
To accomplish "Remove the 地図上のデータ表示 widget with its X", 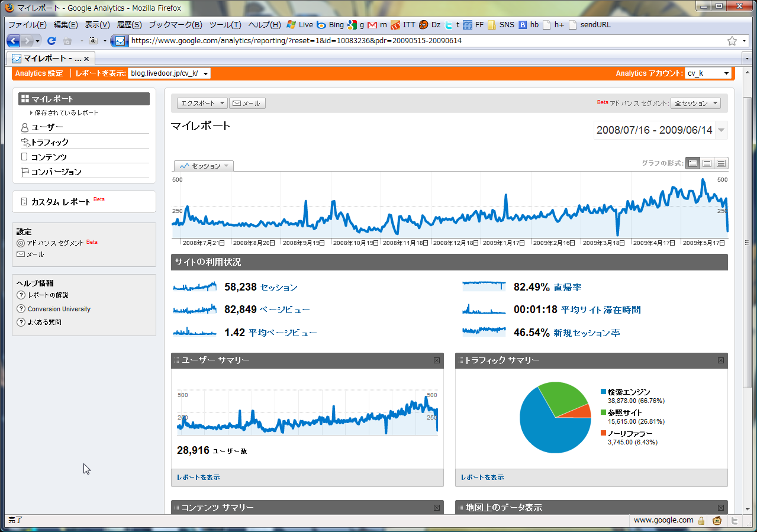I will click(x=721, y=508).
